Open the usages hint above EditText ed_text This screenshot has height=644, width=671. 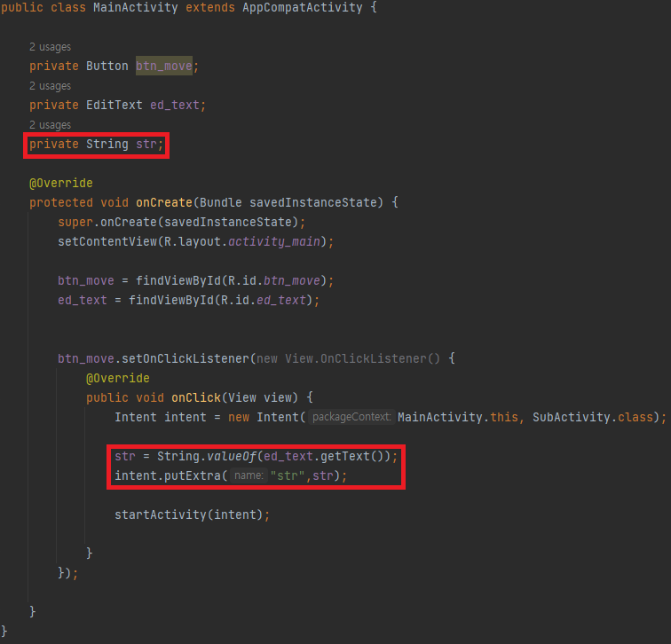coord(50,86)
